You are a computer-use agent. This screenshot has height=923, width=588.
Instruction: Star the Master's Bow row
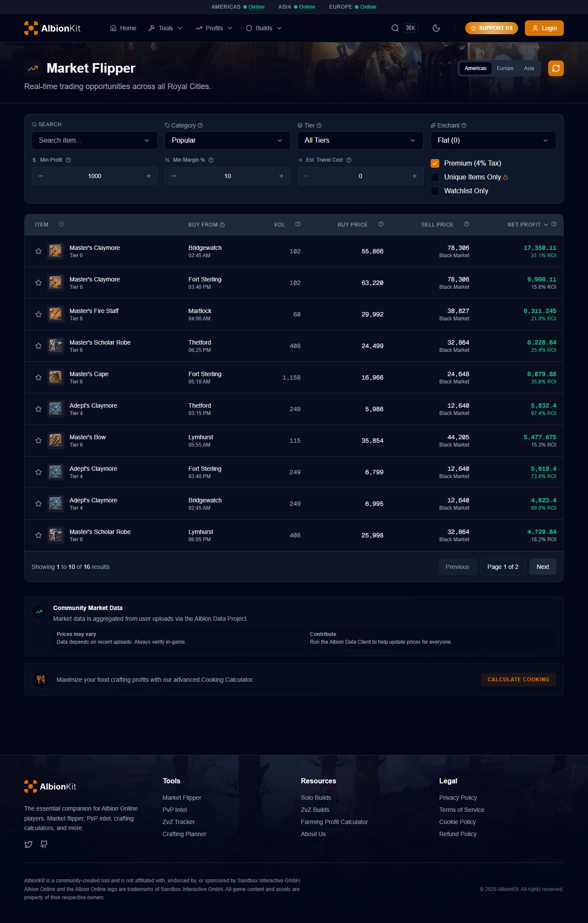[x=38, y=441]
